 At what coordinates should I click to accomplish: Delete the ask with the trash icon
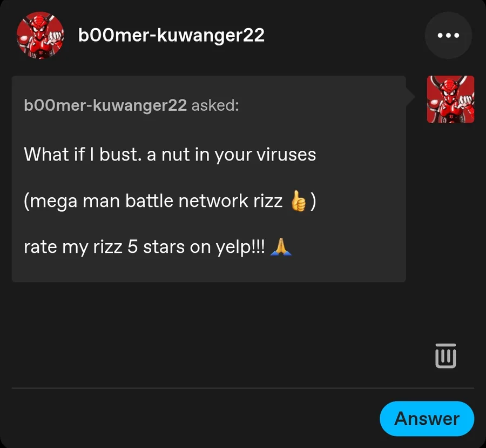pos(446,356)
